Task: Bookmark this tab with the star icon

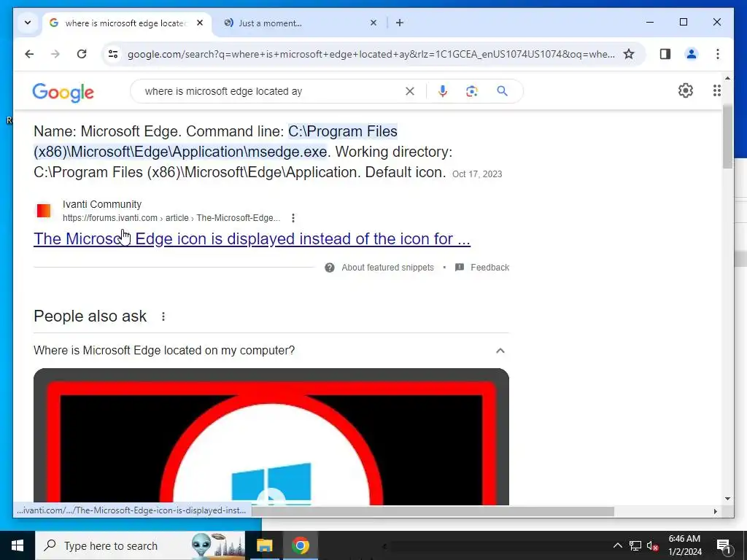Action: pyautogui.click(x=629, y=54)
